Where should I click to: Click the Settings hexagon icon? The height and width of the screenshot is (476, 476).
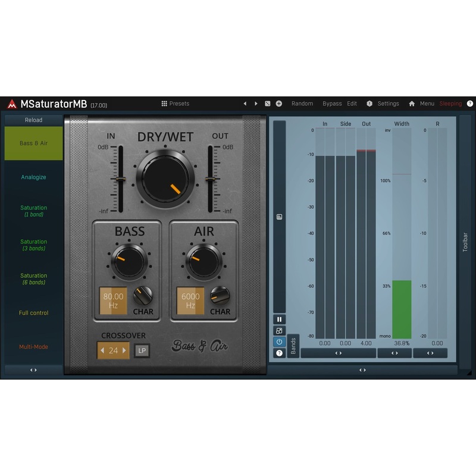369,104
